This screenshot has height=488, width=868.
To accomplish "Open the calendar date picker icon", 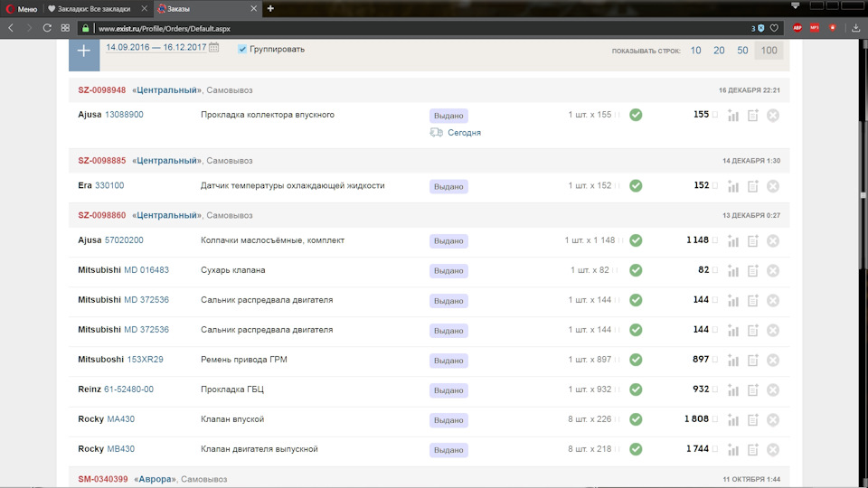I will coord(214,47).
